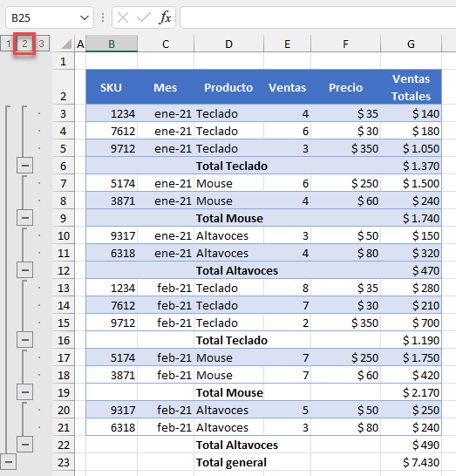Click inside the formula bar
Screen dimensions: 456x476
point(318,17)
